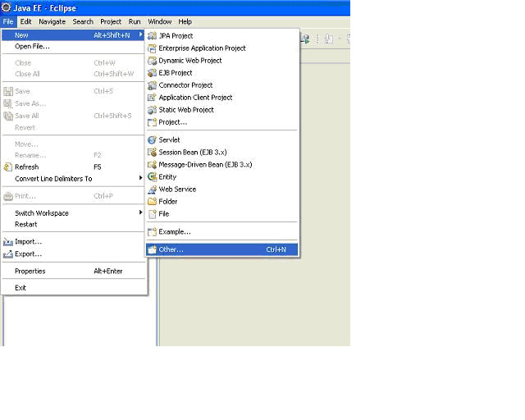
Task: Click the Entity icon
Action: click(152, 177)
